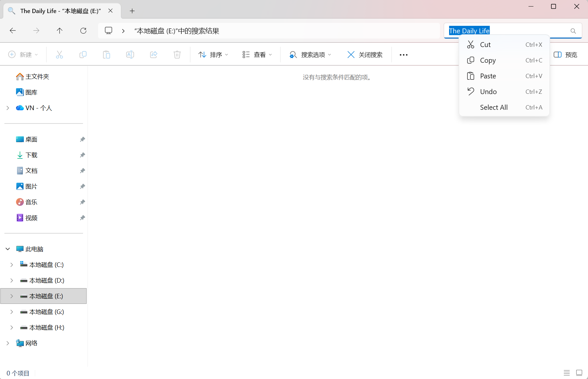Click the pin icon next to 音乐
Screen dimensions: 588x379
point(82,202)
